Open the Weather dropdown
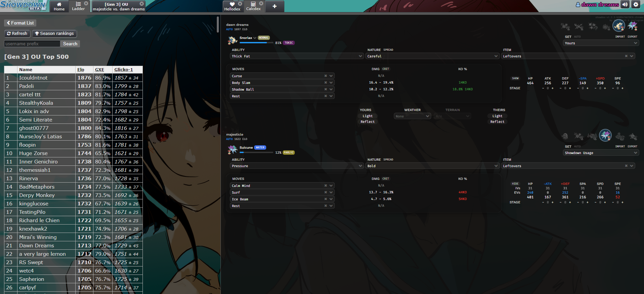The image size is (644, 294). coord(412,116)
